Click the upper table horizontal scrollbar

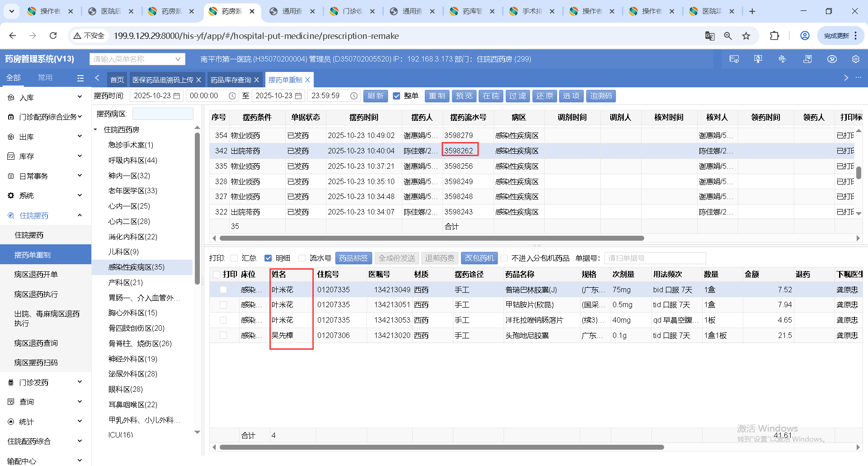point(432,238)
